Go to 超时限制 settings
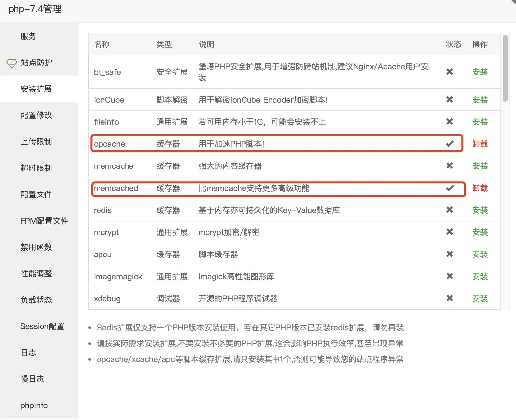The width and height of the screenshot is (516, 420). 39,168
